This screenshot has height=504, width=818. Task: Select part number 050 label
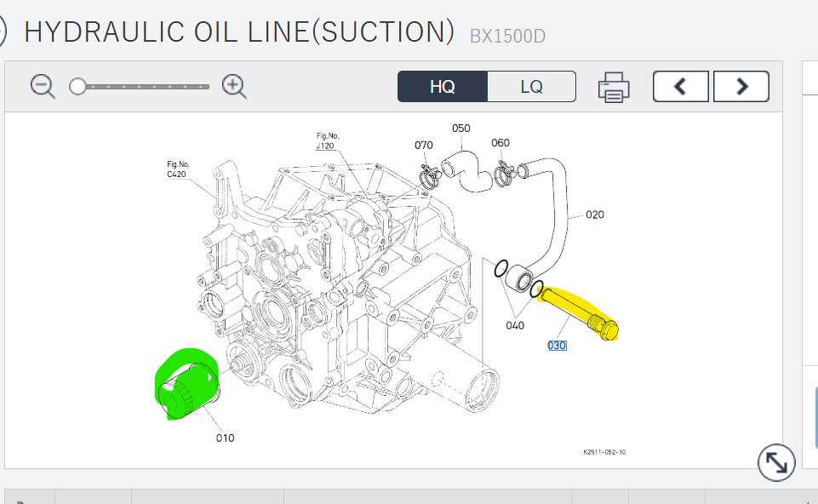(x=460, y=129)
